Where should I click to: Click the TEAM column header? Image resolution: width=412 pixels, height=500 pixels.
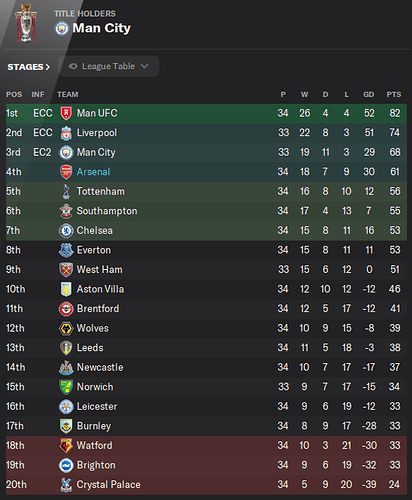pyautogui.click(x=68, y=95)
